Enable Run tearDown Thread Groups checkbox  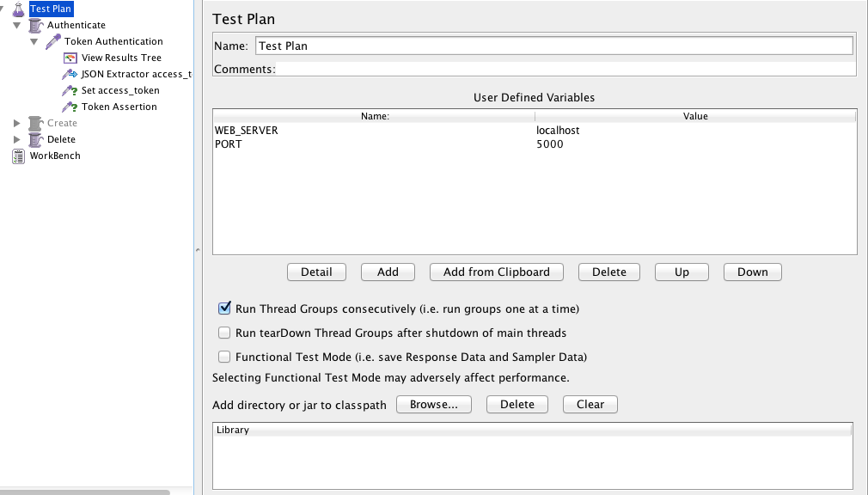tap(224, 333)
